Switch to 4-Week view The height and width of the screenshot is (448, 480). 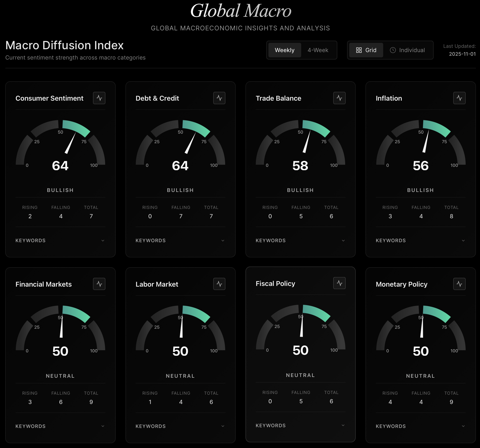pos(317,50)
